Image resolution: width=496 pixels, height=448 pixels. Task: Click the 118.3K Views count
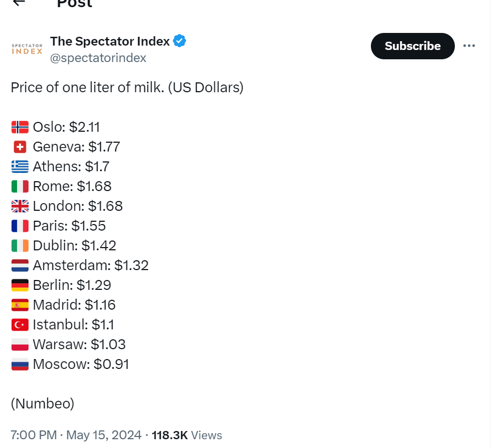(187, 435)
